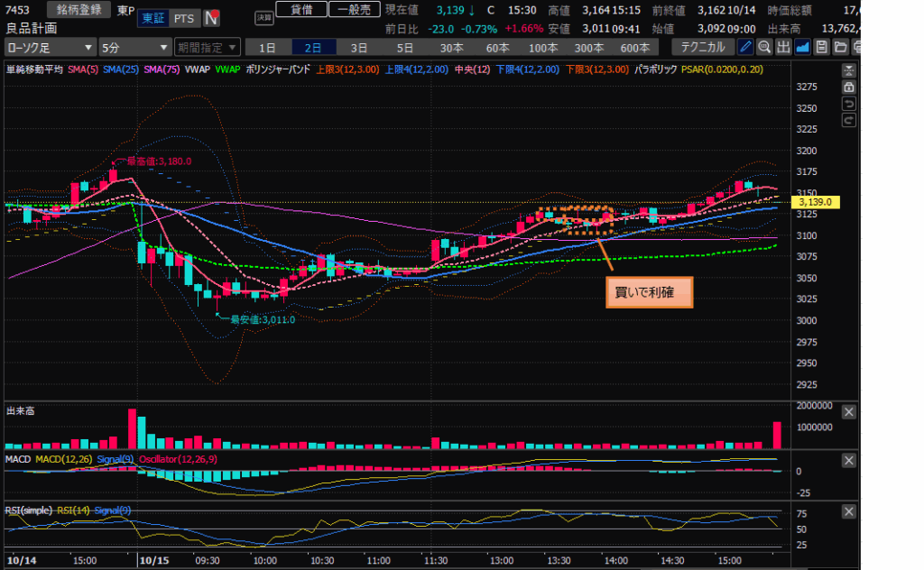Open the 5分 interval dropdown
924x570 pixels.
click(134, 47)
